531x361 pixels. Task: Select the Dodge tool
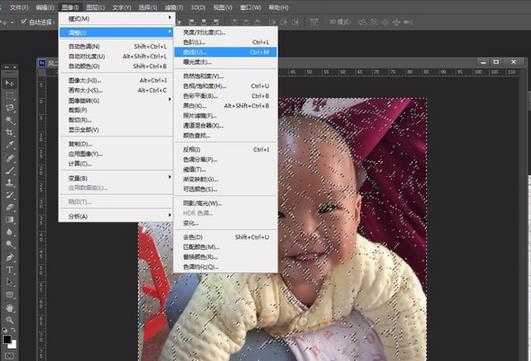pyautogui.click(x=9, y=245)
